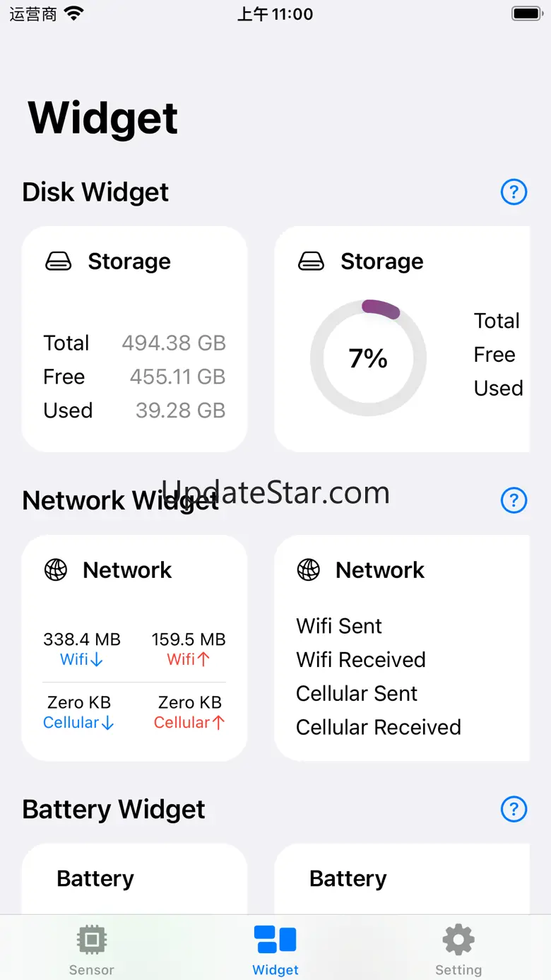Select the Network widget listing Wifi Sent

pyautogui.click(x=402, y=648)
